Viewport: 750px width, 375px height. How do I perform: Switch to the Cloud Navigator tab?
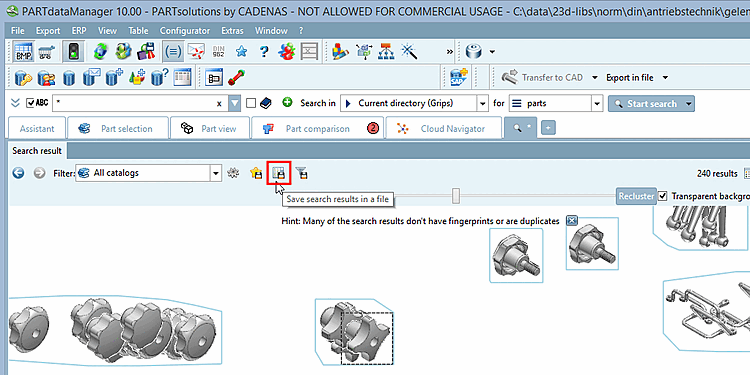click(444, 129)
